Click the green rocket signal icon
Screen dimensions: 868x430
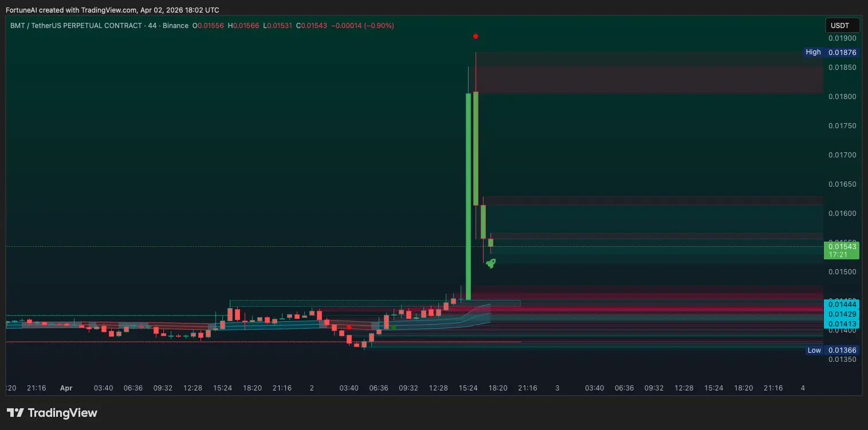[490, 263]
